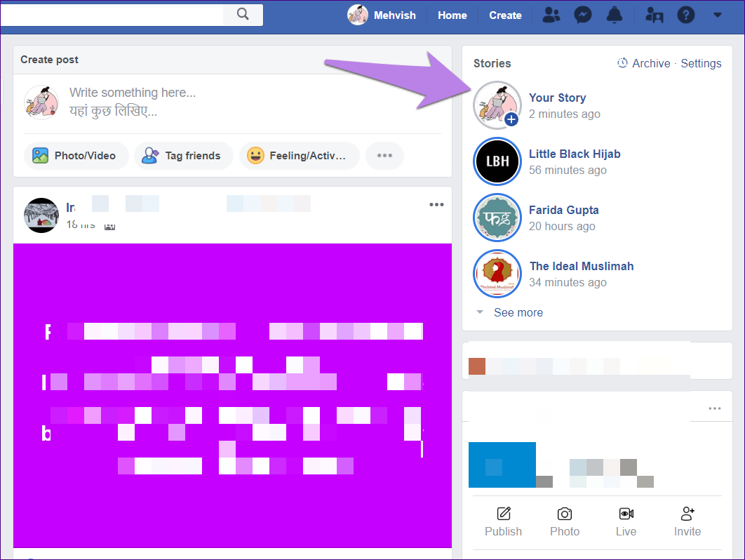Attach Photo/Video to a new post
Image resolution: width=745 pixels, height=560 pixels.
(x=76, y=155)
